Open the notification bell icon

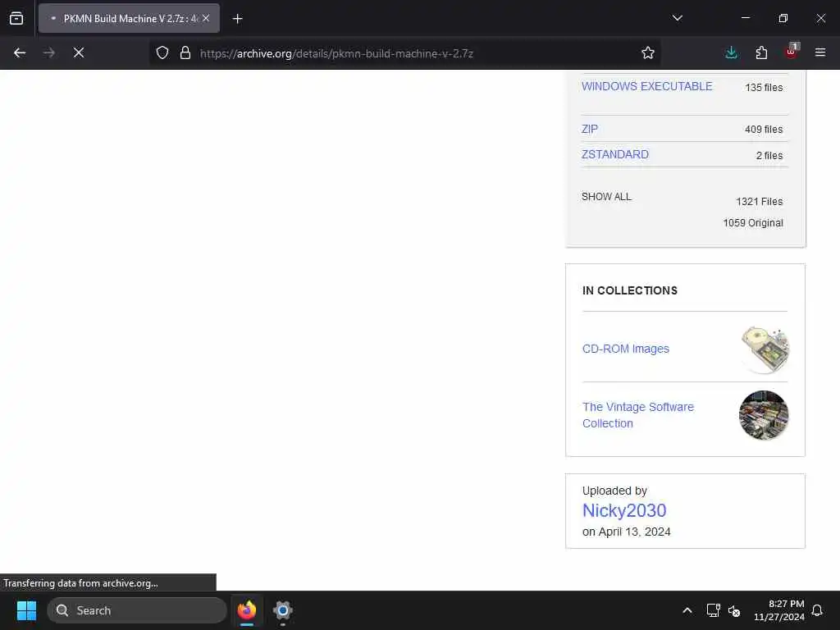click(817, 610)
